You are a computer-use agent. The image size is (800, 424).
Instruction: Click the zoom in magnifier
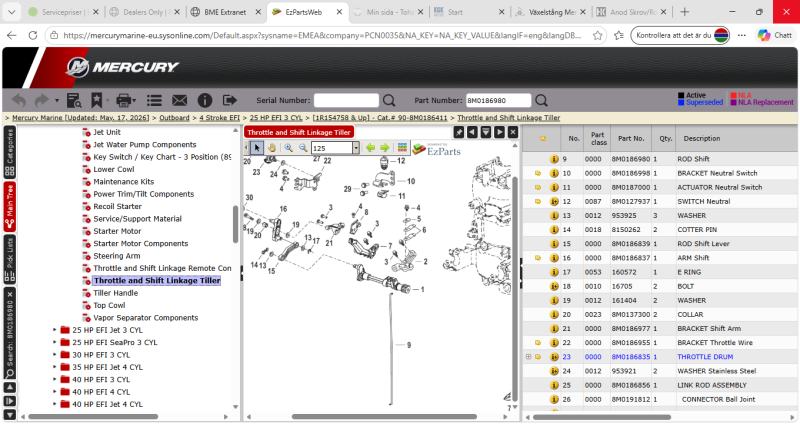click(288, 148)
